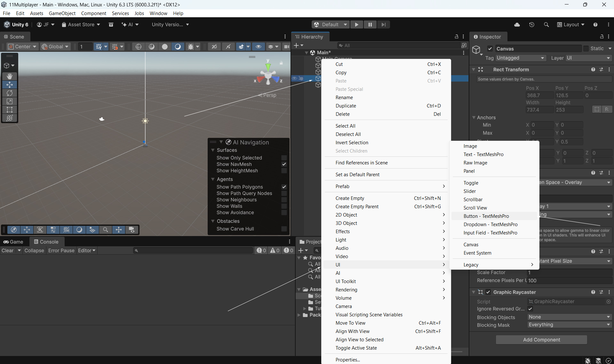This screenshot has width=614, height=364.
Task: Select the Hand view tool
Action: point(10,76)
